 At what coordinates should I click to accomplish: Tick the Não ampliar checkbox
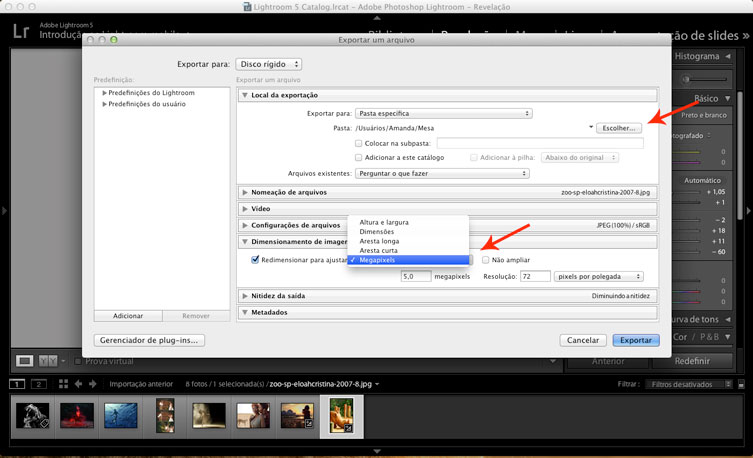click(486, 259)
